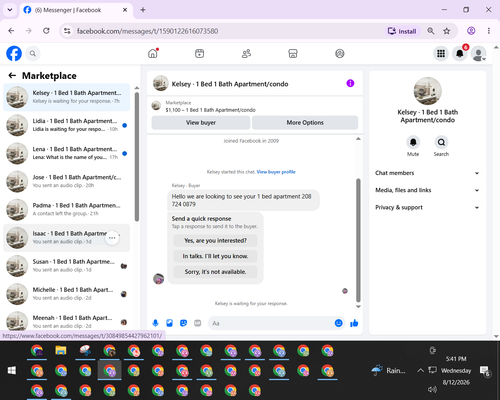Viewport: 500px width, 400px height.
Task: Send a thumbs-up like
Action: click(x=354, y=323)
